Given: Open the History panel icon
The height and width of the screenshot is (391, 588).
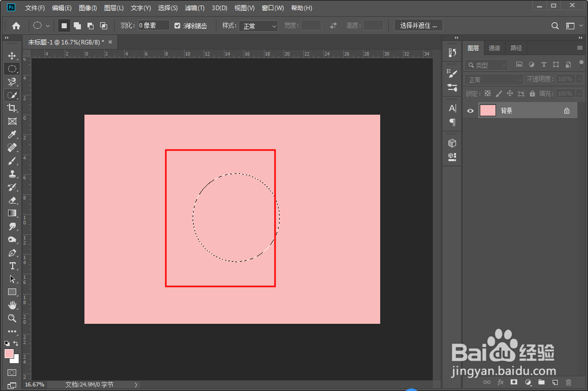Looking at the screenshot, I should pos(453,53).
